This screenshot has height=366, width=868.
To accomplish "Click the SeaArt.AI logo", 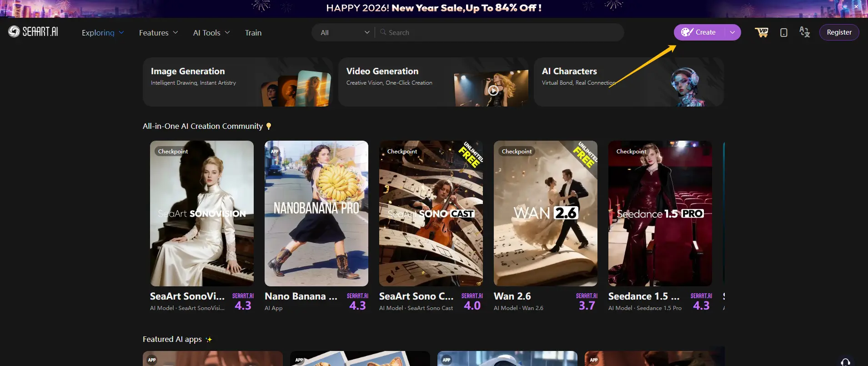I will point(33,31).
